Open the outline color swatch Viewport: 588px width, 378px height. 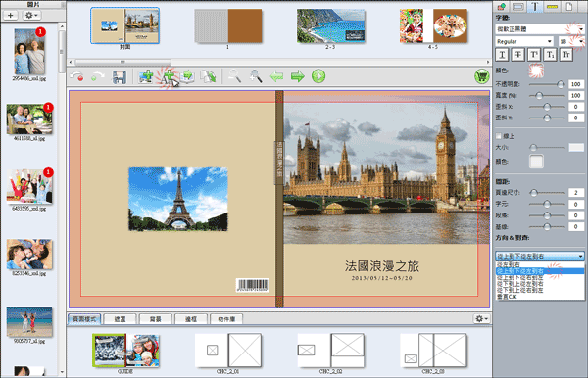point(536,162)
